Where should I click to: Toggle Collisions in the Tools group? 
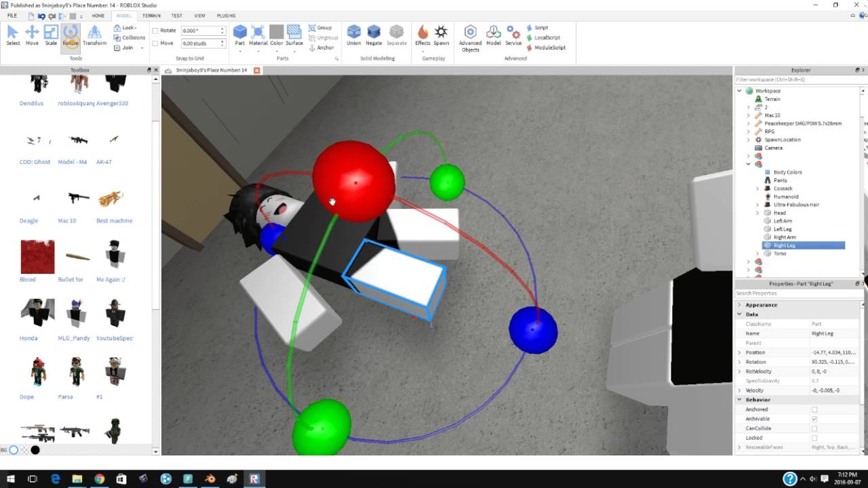(129, 38)
